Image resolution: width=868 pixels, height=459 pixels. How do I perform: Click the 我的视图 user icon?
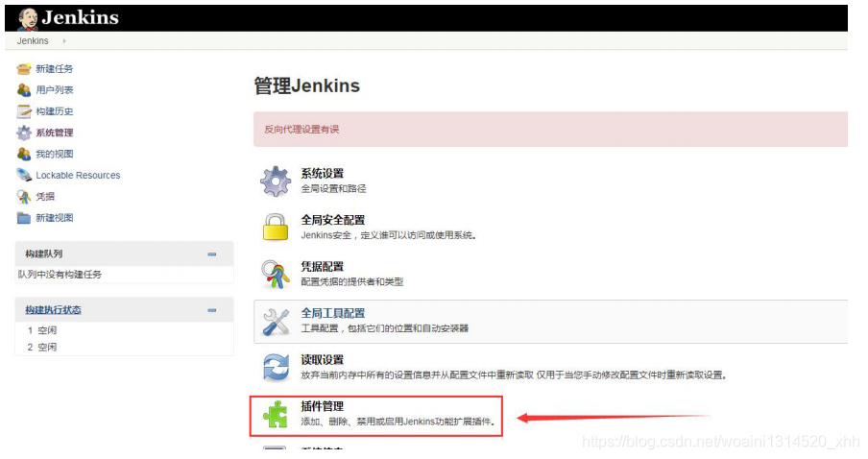tap(24, 154)
